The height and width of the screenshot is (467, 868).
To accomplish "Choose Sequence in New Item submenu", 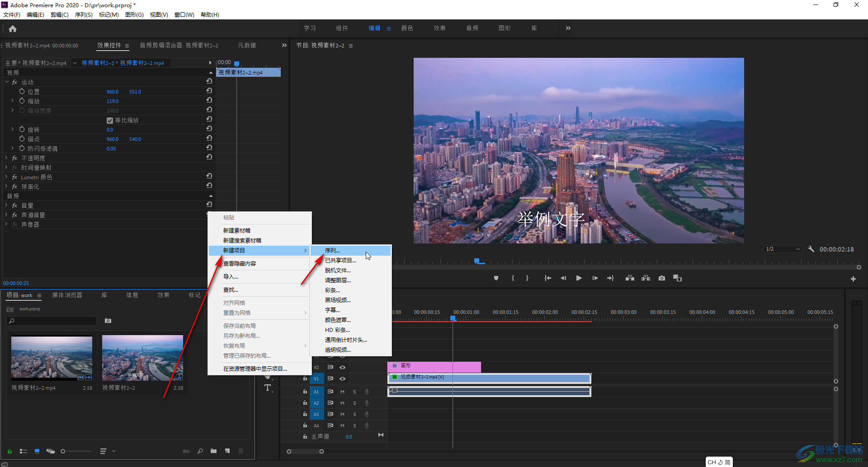I will [350, 250].
